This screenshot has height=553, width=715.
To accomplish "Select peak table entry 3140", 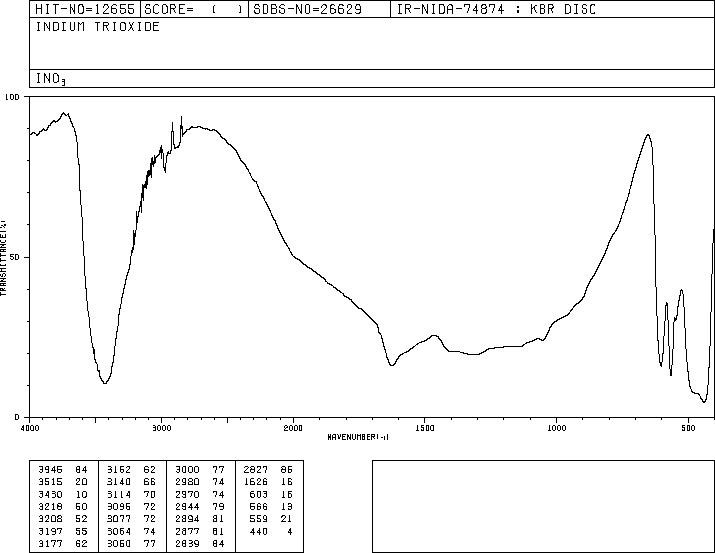I will pyautogui.click(x=119, y=482).
